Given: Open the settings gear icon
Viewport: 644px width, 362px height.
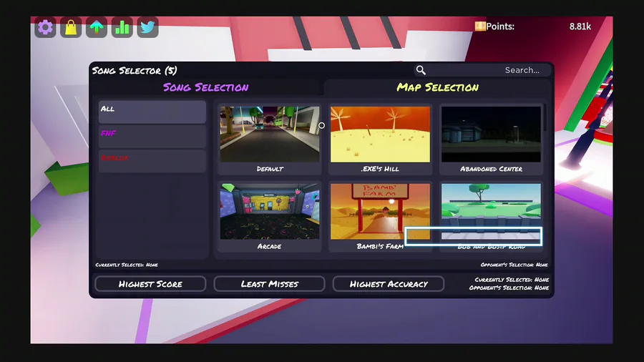Looking at the screenshot, I should 45,27.
